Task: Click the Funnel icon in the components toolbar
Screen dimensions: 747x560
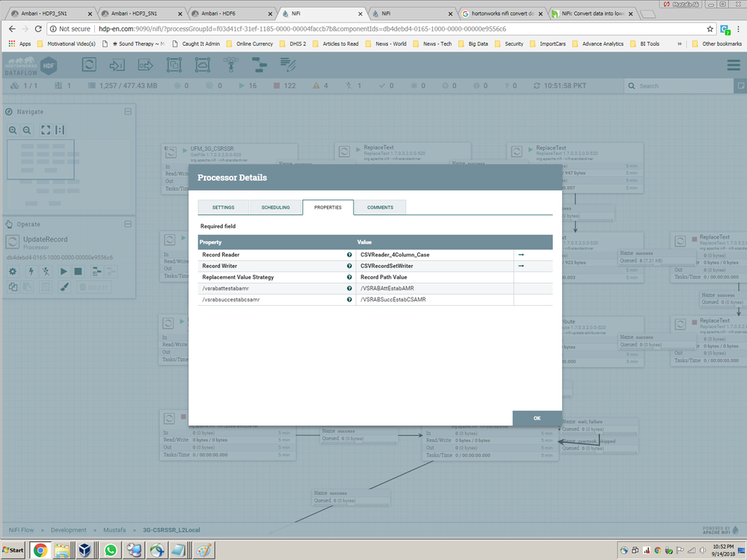Action: coord(232,65)
